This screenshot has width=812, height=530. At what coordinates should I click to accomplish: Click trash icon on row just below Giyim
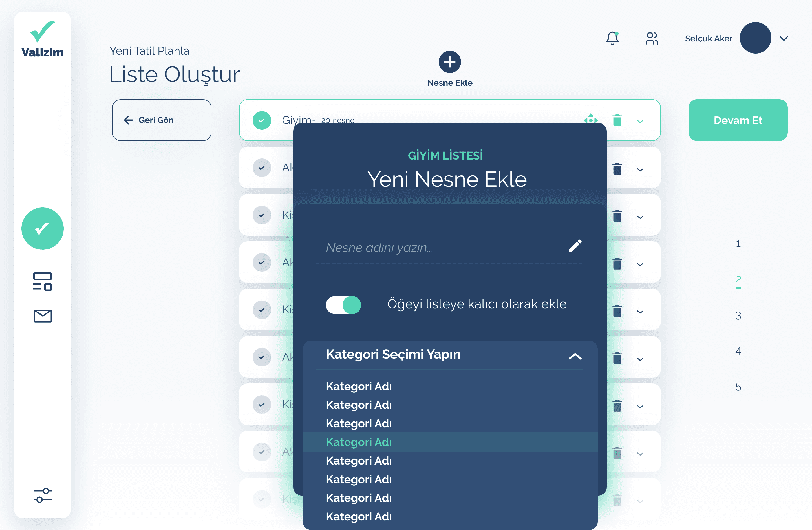click(x=617, y=169)
